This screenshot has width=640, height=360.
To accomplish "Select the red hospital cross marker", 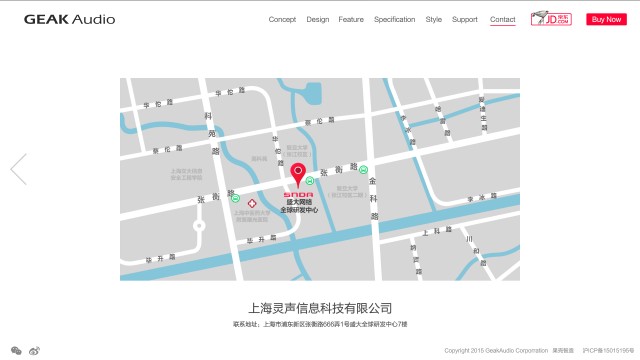I will point(252,203).
